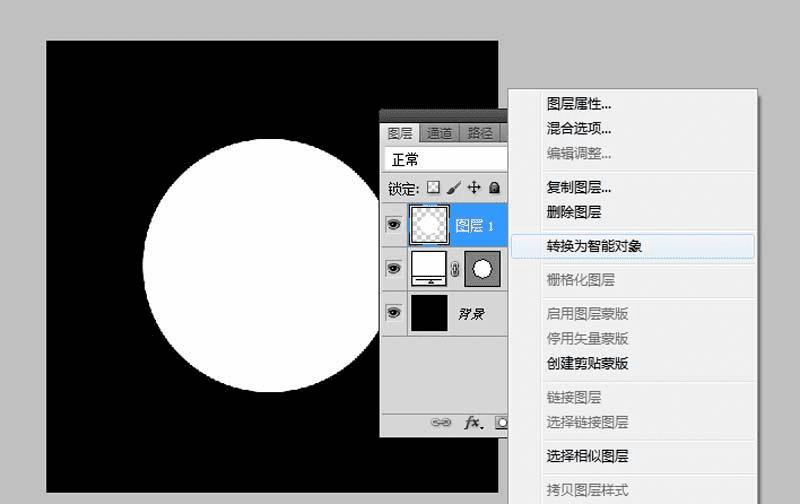Toggle lock position move icon

pos(474,187)
